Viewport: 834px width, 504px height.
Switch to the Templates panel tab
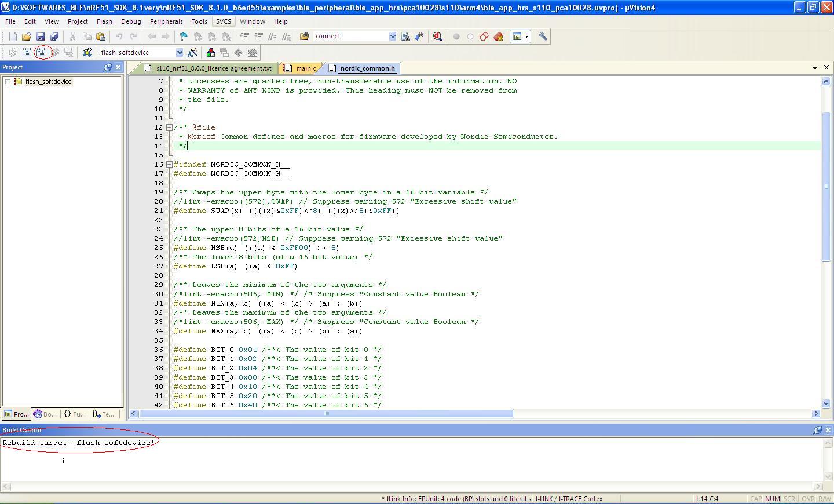pos(104,414)
